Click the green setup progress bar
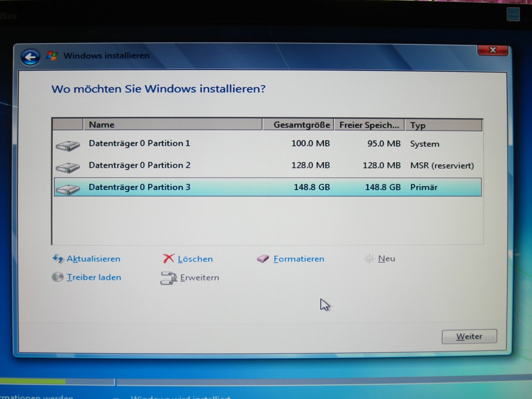The image size is (532, 399). [32, 381]
